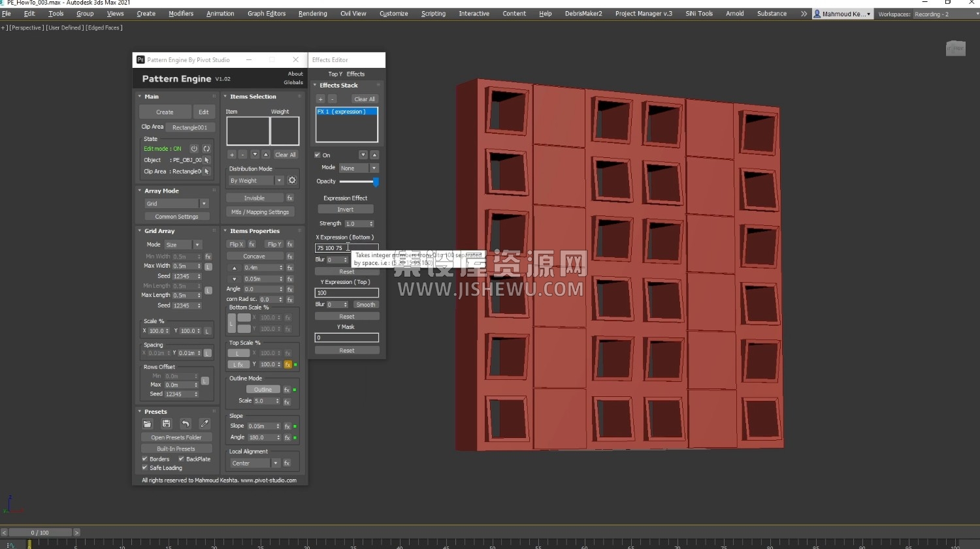This screenshot has width=980, height=549.
Task: Pick the Object with its cursor icon
Action: [x=206, y=160]
